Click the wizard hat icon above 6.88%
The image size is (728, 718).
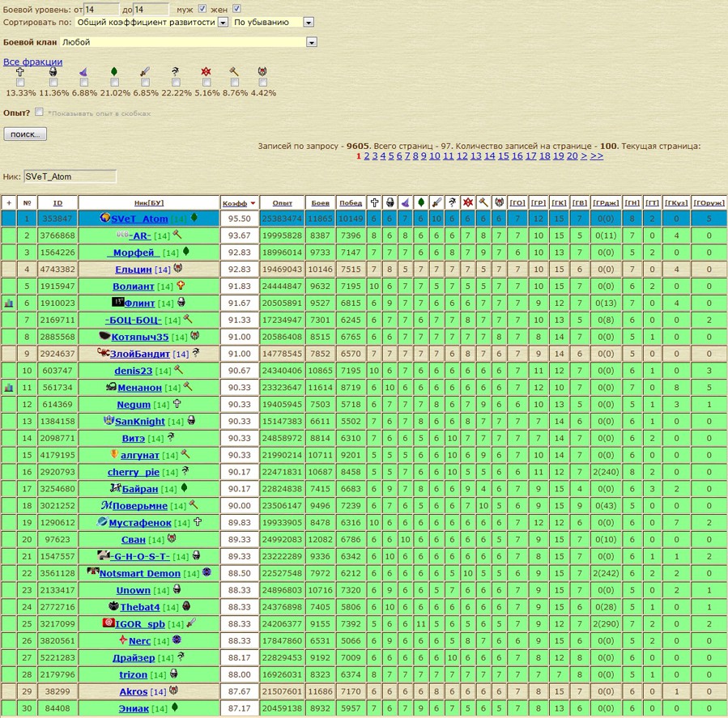(83, 71)
